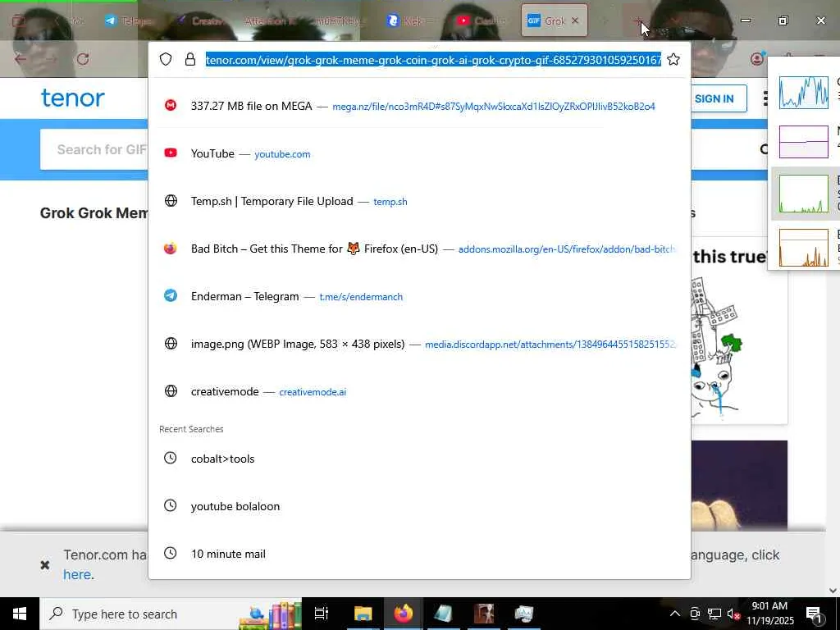This screenshot has width=840, height=630.
Task: Switch to the Creative tab
Action: click(x=203, y=21)
